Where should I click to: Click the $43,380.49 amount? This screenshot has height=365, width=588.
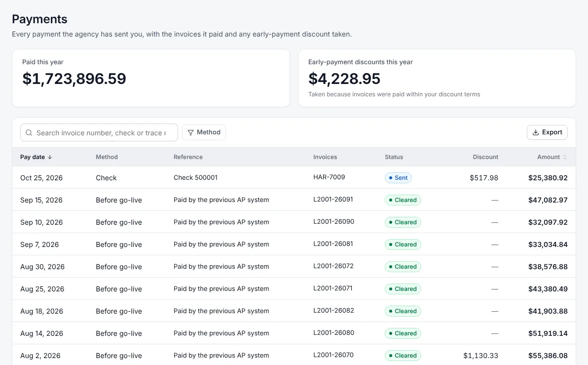(x=548, y=288)
